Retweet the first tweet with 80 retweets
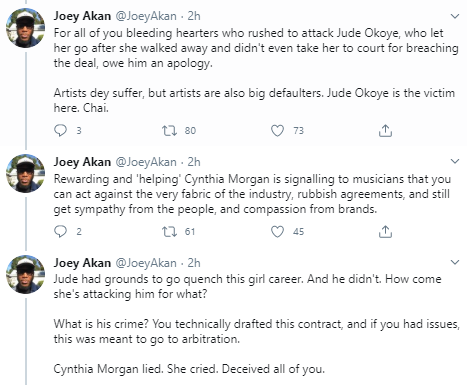The image size is (467, 385). click(x=169, y=131)
